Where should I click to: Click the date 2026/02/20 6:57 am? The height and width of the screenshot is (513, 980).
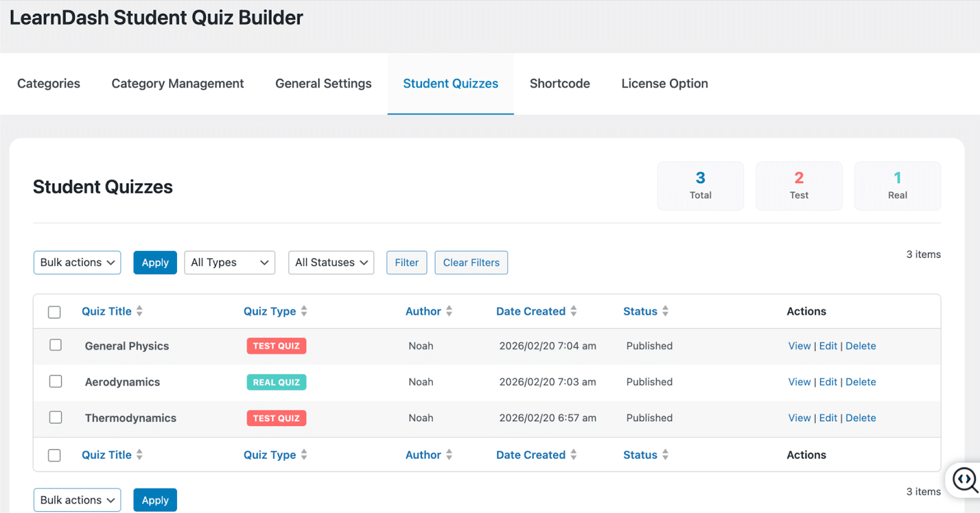point(548,418)
